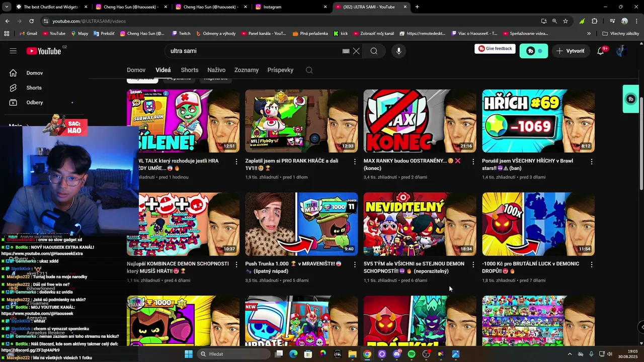
Task: Bookmark this page with the star
Action: (x=566, y=21)
